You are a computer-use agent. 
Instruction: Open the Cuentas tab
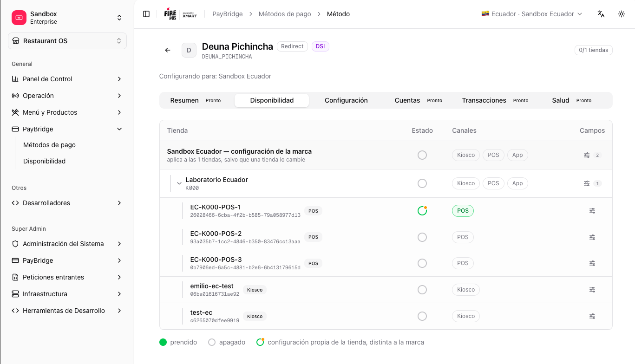click(x=418, y=100)
